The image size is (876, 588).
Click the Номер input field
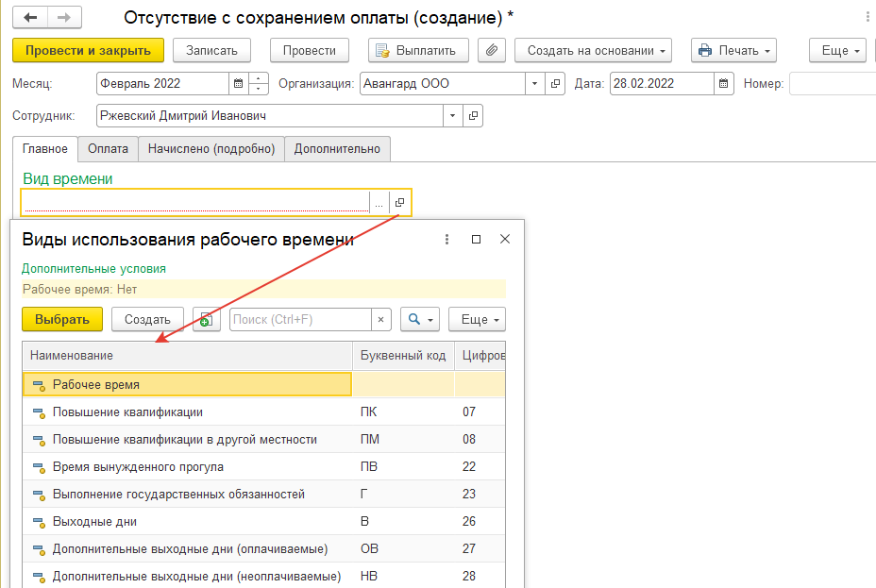[x=833, y=84]
